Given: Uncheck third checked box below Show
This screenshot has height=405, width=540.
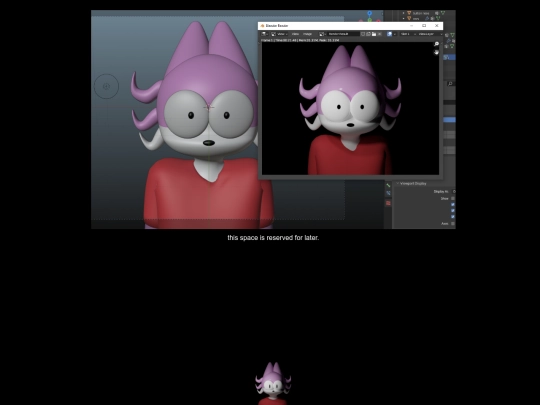Looking at the screenshot, I should (x=453, y=217).
